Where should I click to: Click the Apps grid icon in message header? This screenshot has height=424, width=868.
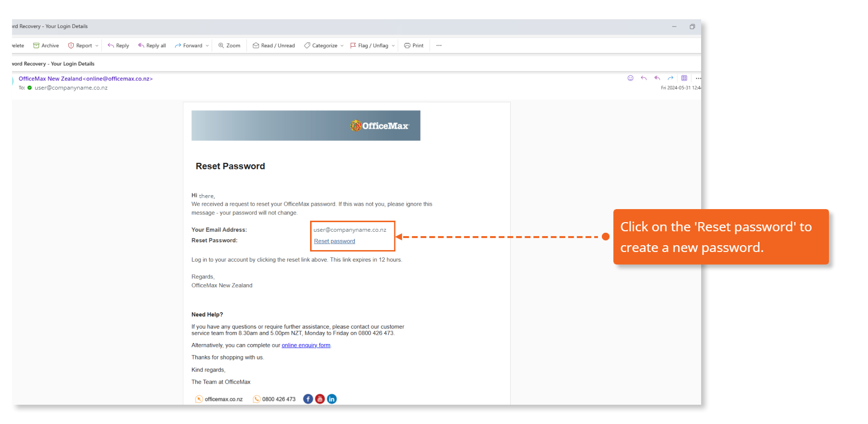point(684,78)
